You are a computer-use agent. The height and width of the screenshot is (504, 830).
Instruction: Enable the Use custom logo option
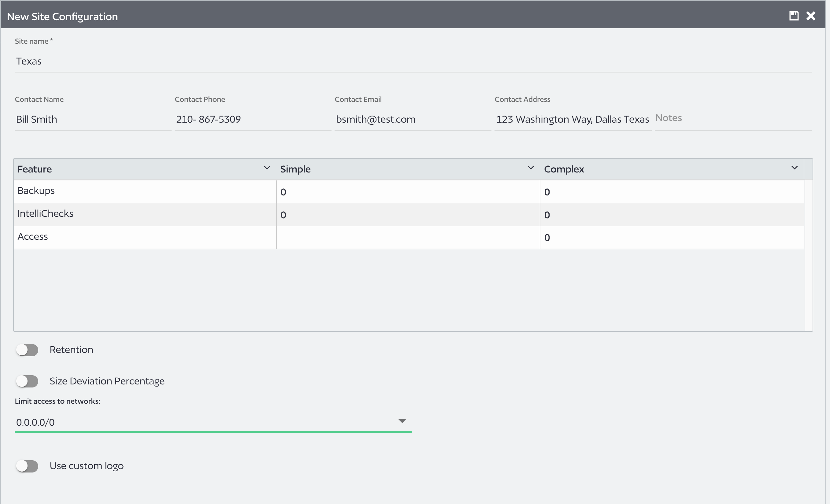28,466
